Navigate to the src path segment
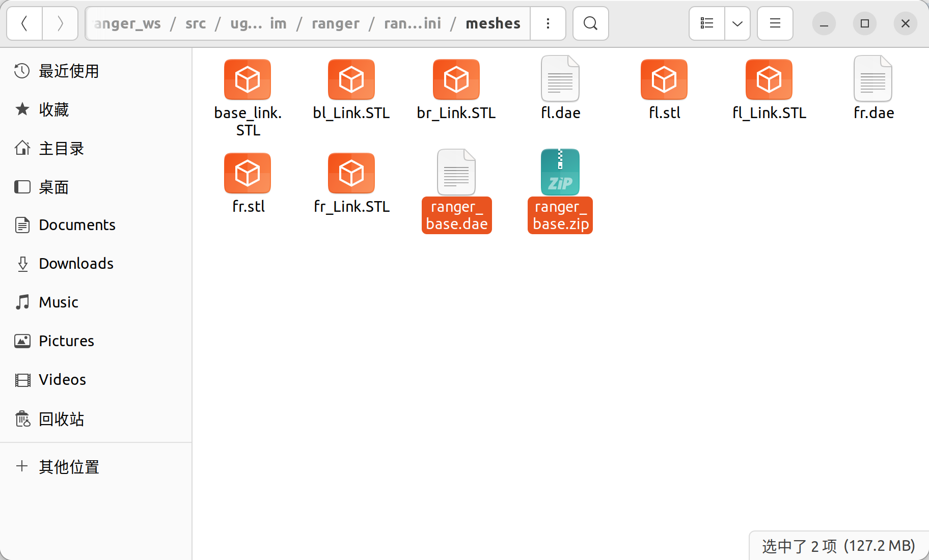 coord(196,23)
